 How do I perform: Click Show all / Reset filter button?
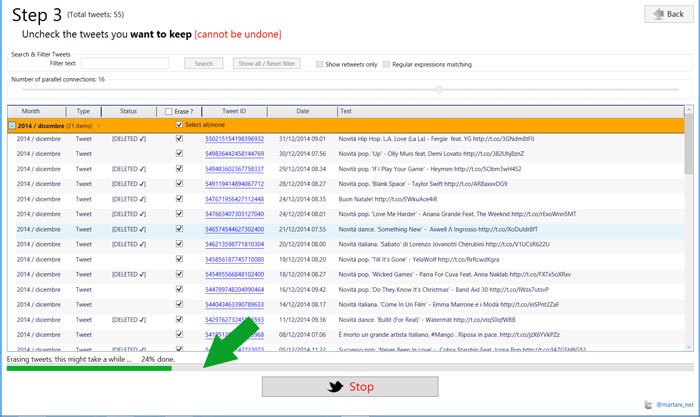[267, 64]
